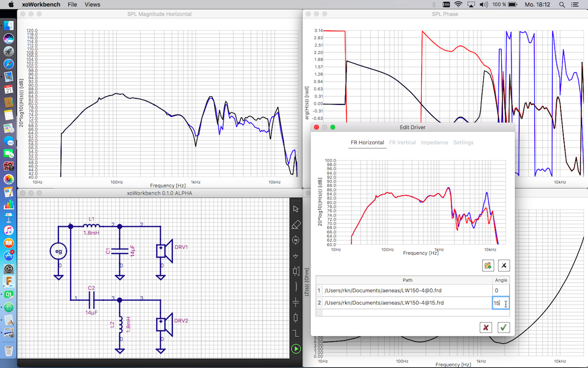The width and height of the screenshot is (588, 368).
Task: Click AirPlay display icon in menu bar
Action: 471,4
